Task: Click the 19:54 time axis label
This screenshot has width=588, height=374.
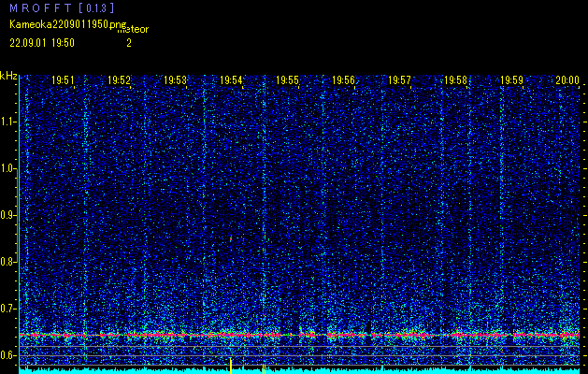Action: click(231, 79)
